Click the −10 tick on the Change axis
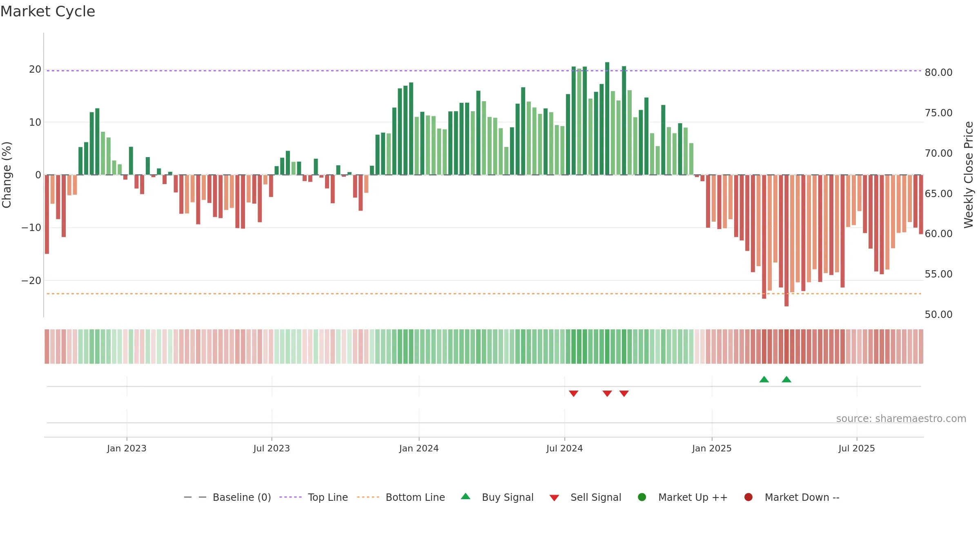The width and height of the screenshot is (980, 551). click(x=31, y=228)
